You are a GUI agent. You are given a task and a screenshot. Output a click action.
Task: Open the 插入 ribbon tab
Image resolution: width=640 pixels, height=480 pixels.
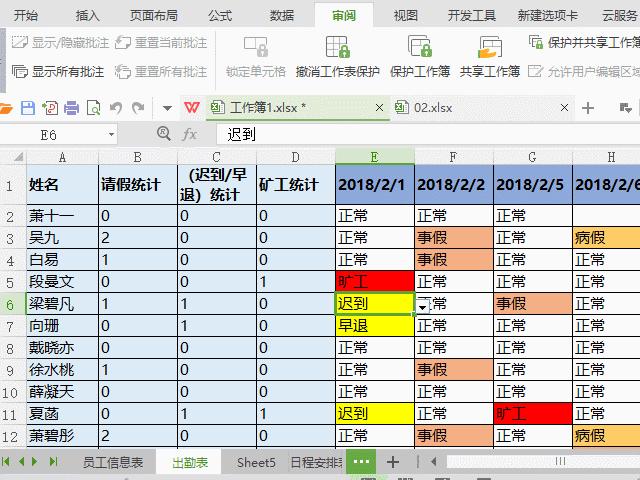[87, 16]
